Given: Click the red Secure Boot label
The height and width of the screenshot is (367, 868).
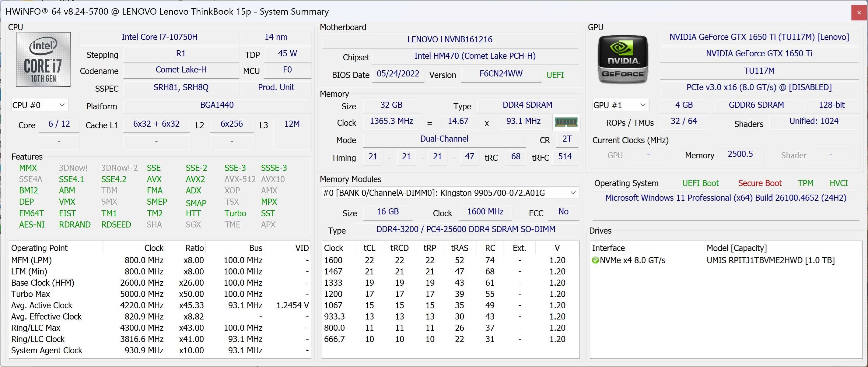Looking at the screenshot, I should (760, 183).
